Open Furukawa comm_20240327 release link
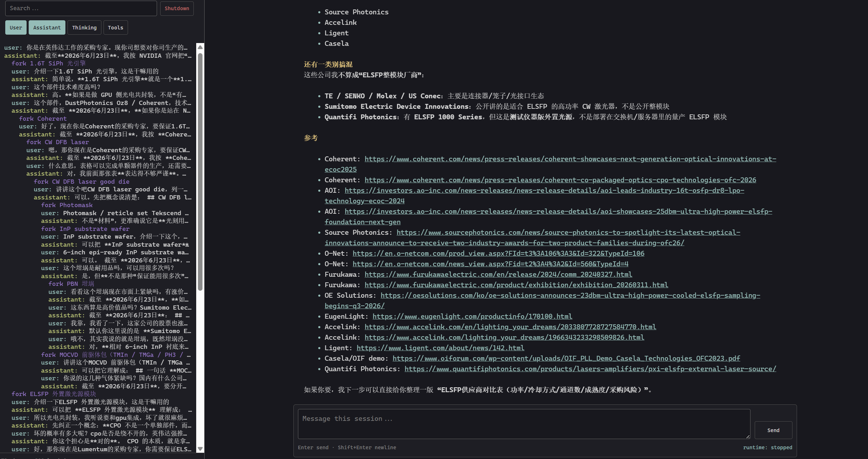This screenshot has height=459, width=868. [x=498, y=274]
